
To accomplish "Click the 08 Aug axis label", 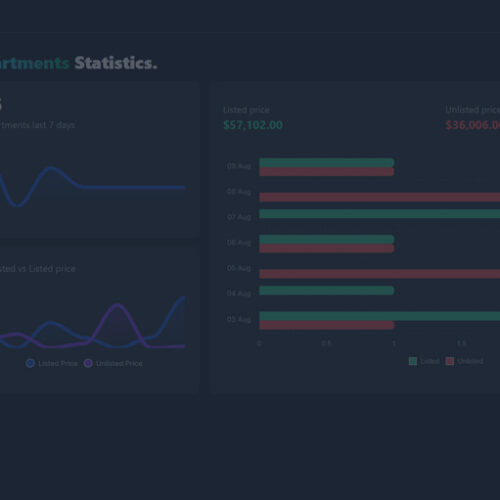I will (239, 192).
